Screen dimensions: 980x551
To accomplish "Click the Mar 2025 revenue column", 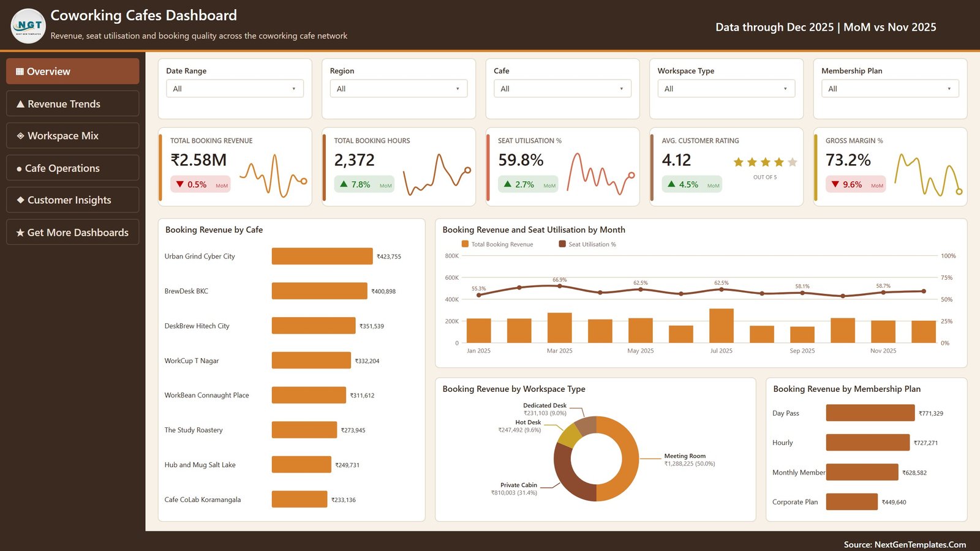I will [x=560, y=328].
